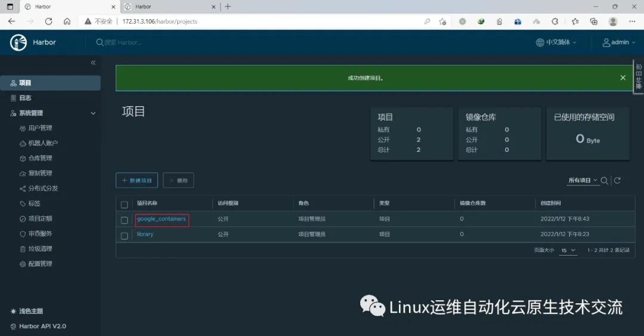This screenshot has height=336, width=644.
Task: Switch to second Harbor browser tab
Action: point(169,7)
